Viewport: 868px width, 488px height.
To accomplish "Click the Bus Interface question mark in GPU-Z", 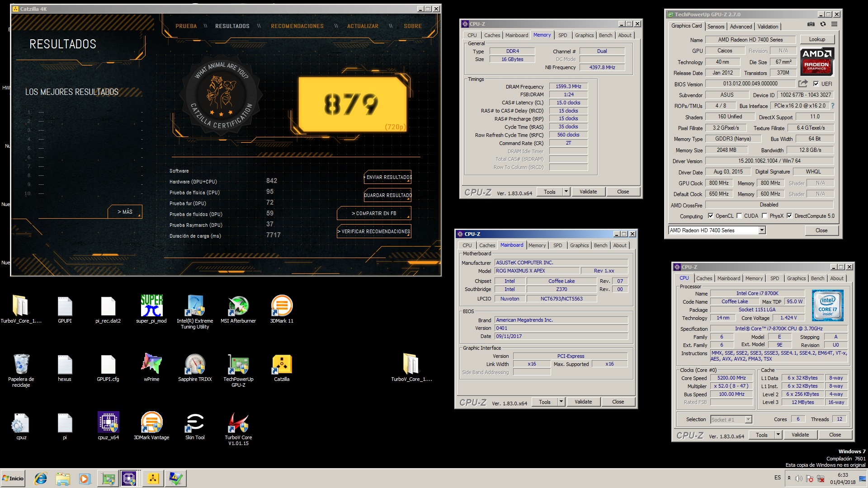I will pyautogui.click(x=832, y=106).
